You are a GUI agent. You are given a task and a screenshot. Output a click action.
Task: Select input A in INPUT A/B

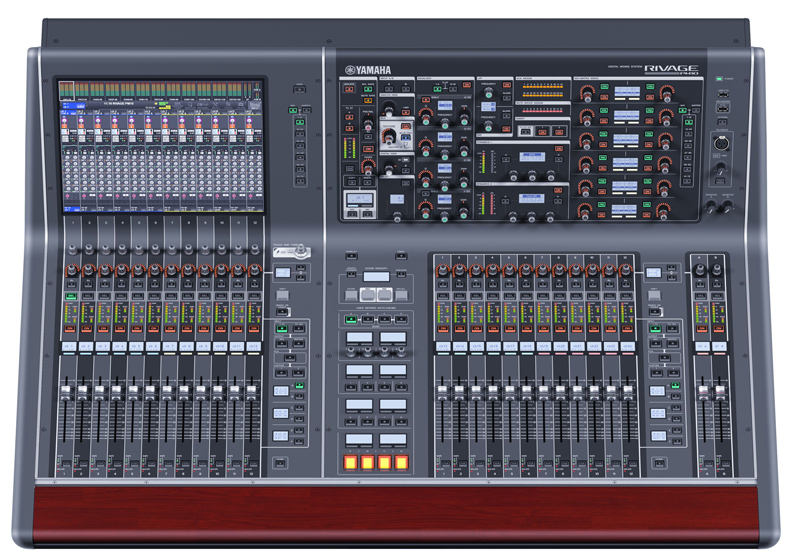tap(389, 89)
